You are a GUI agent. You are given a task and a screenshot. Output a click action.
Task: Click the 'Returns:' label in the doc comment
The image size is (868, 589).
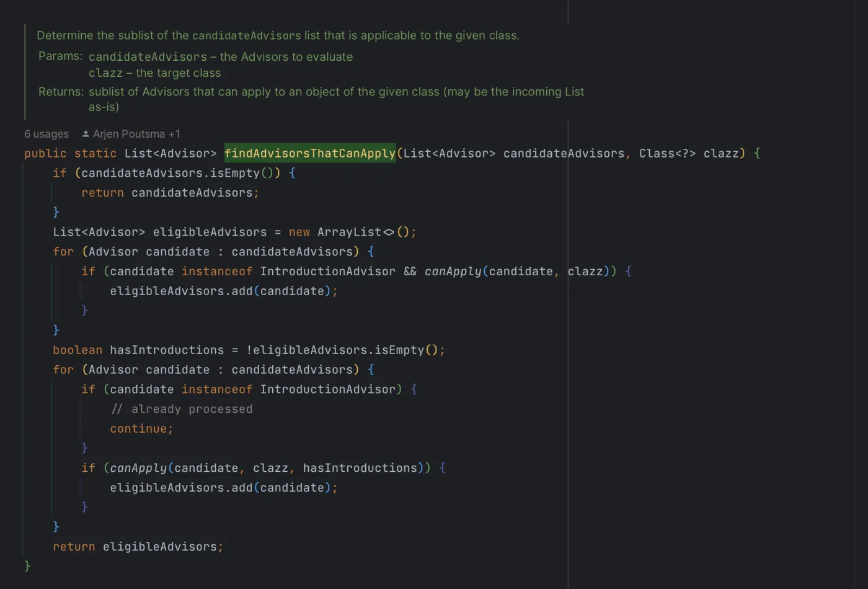(x=61, y=92)
